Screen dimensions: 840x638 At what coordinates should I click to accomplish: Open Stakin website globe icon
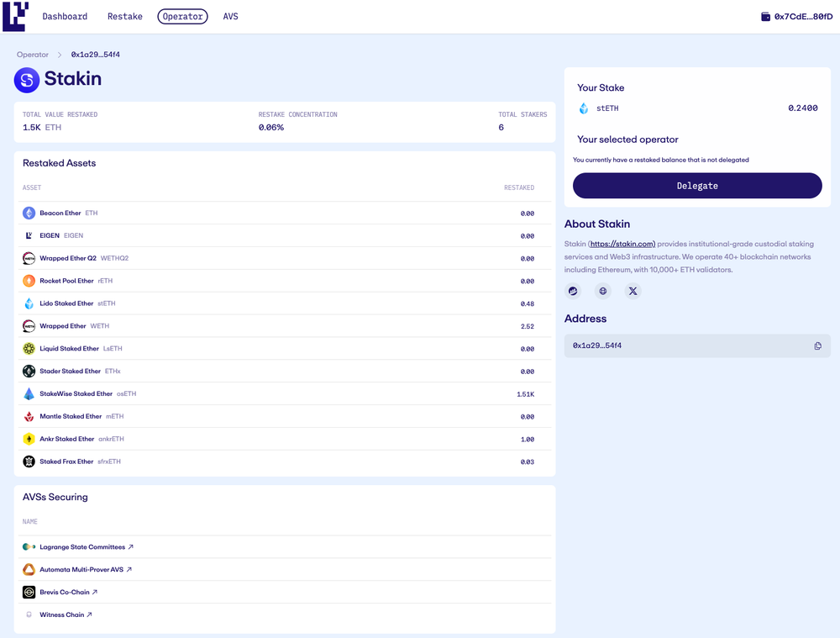[602, 291]
